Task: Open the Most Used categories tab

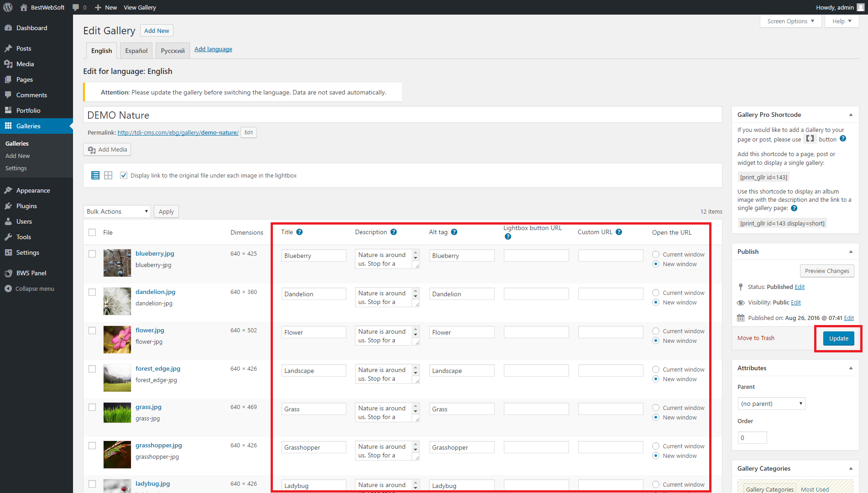Action: pos(815,489)
